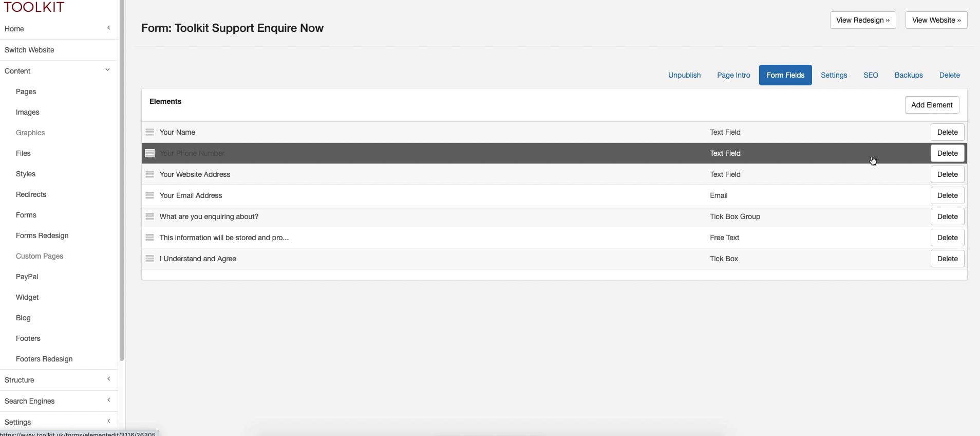Click the drag handle for Your Website Address
The width and height of the screenshot is (980, 436).
coord(149,174)
